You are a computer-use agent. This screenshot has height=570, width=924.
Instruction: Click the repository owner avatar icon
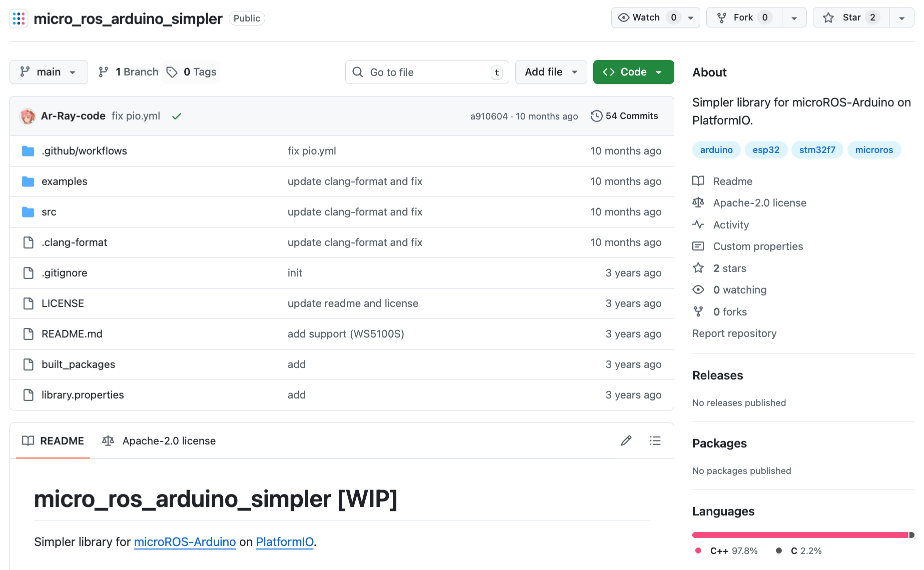pos(19,18)
